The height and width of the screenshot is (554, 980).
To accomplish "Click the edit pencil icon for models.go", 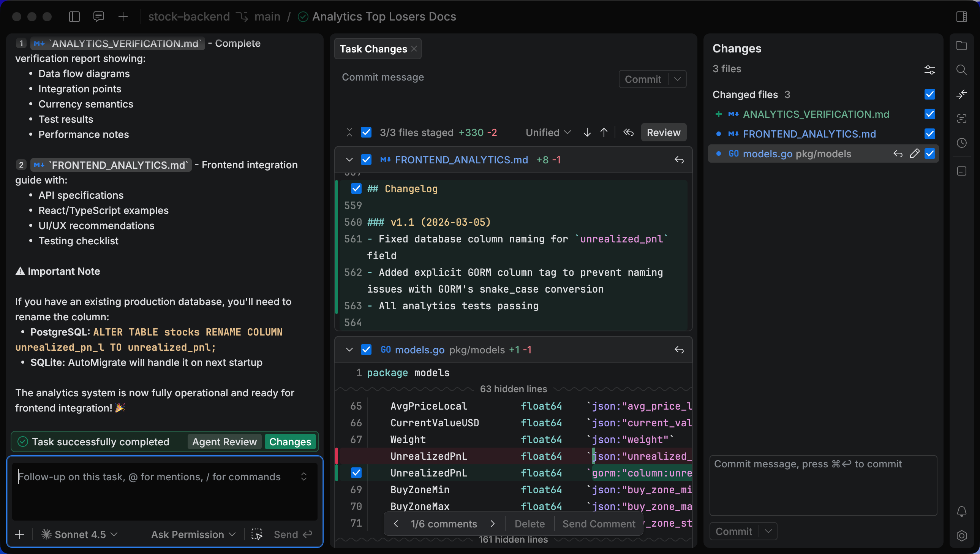I will tap(915, 154).
